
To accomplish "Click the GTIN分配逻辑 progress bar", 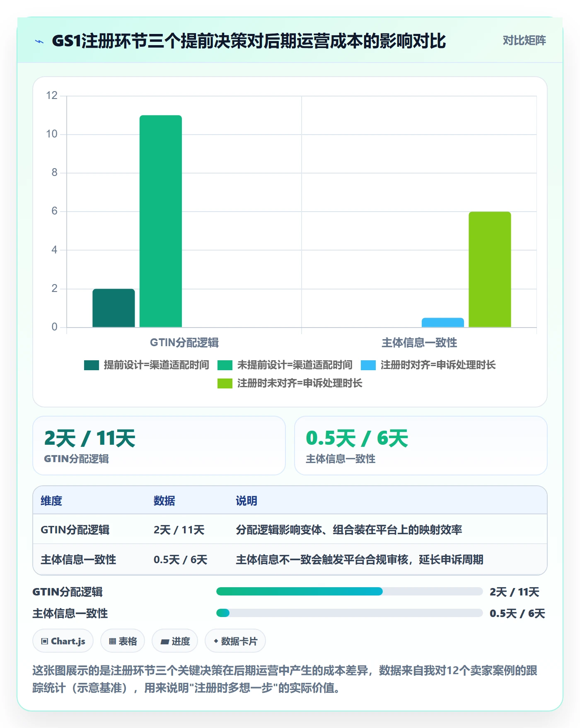I will 349,591.
